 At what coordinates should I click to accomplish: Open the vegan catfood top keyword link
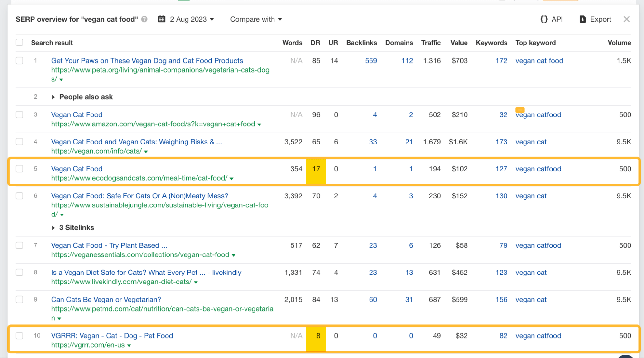tap(538, 114)
